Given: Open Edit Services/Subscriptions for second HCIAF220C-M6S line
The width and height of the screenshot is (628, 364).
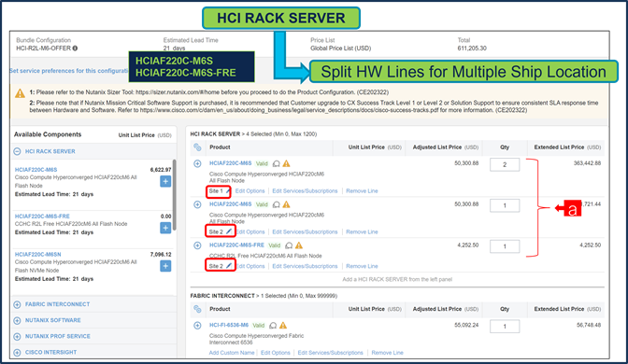Looking at the screenshot, I should [305, 232].
